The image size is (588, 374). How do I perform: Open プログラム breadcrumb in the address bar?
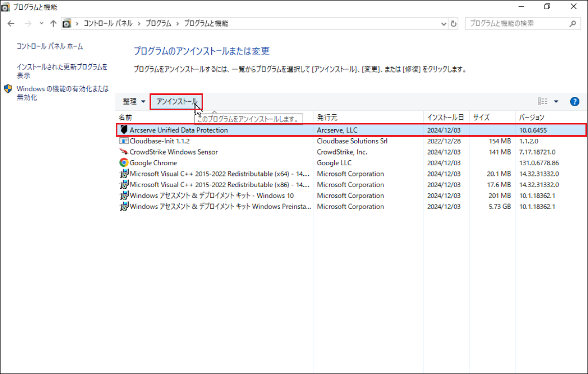158,23
